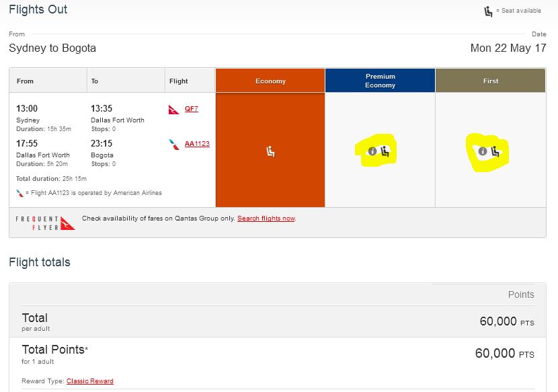Image resolution: width=558 pixels, height=392 pixels.
Task: Select the Premium Economy column header
Action: click(x=380, y=81)
